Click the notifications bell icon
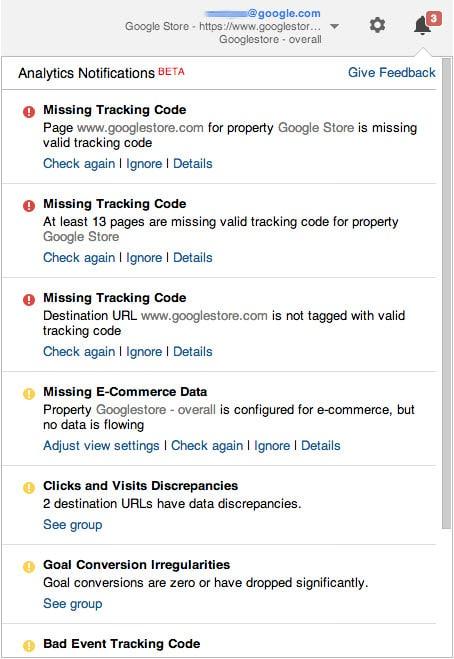This screenshot has width=454, height=659. [x=422, y=26]
